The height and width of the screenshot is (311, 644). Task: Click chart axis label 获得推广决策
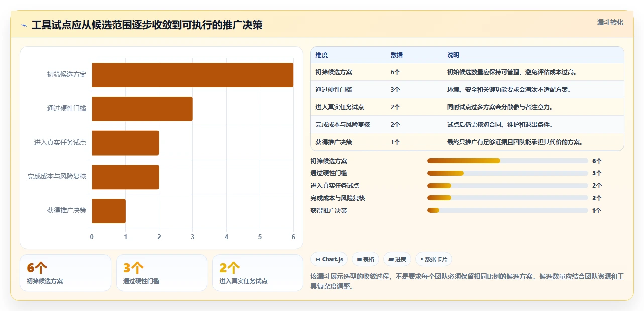click(67, 211)
